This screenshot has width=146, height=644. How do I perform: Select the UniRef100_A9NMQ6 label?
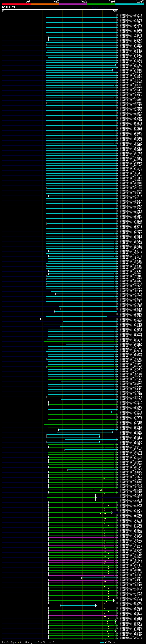[131, 366]
